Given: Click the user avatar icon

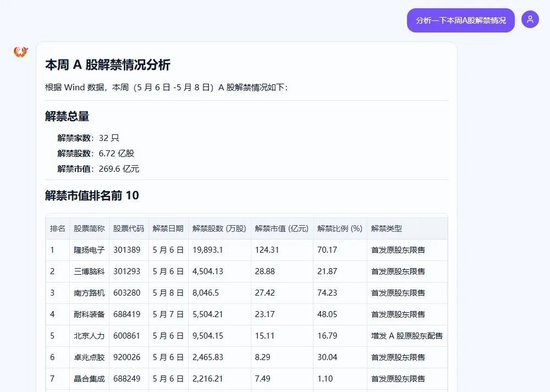Looking at the screenshot, I should (530, 20).
